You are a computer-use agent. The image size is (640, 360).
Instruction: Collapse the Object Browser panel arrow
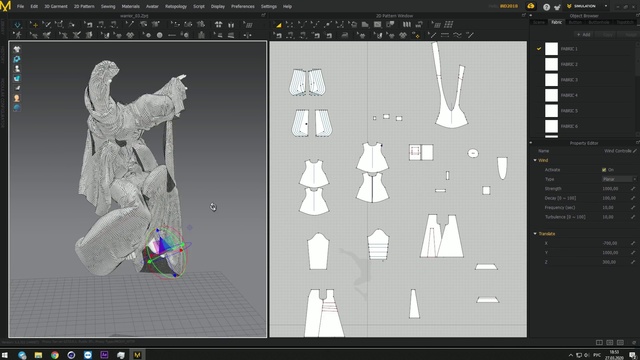531,16
